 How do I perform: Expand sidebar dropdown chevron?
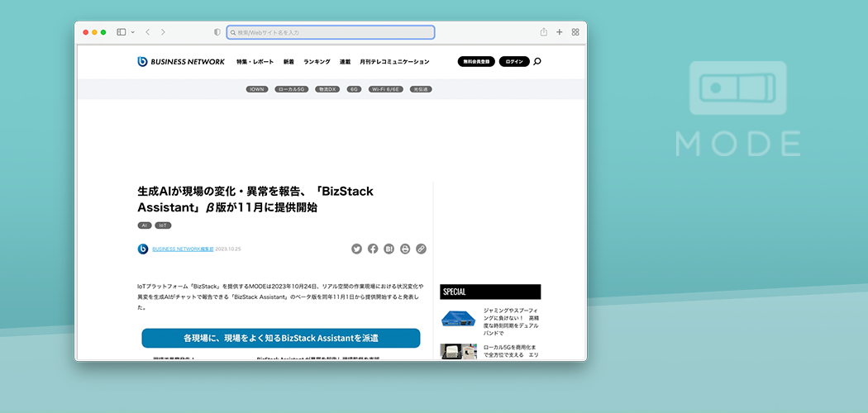tap(132, 32)
